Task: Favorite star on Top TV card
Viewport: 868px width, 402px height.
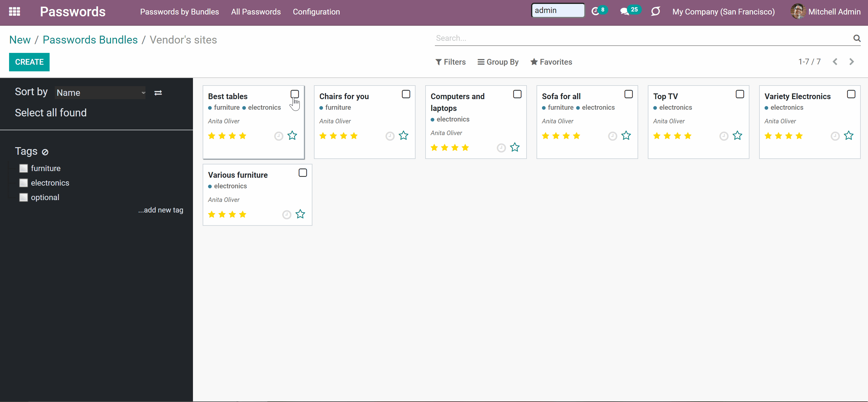Action: pos(737,136)
